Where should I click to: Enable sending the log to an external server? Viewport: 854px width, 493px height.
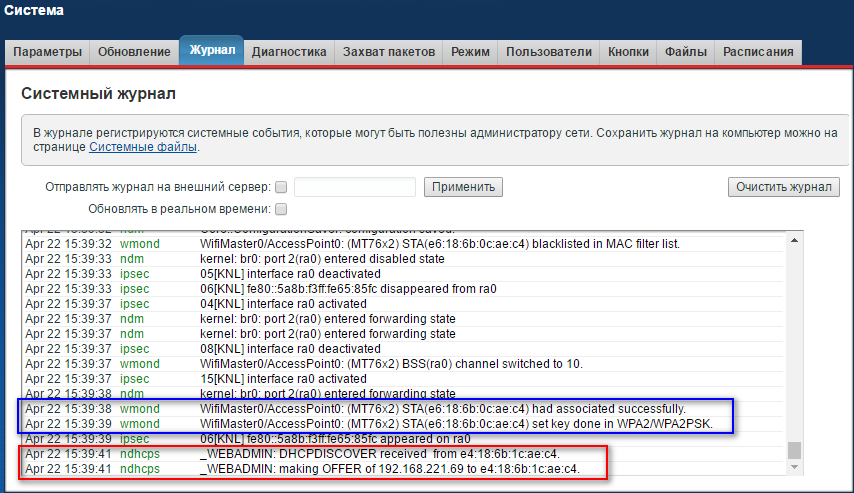[x=281, y=187]
